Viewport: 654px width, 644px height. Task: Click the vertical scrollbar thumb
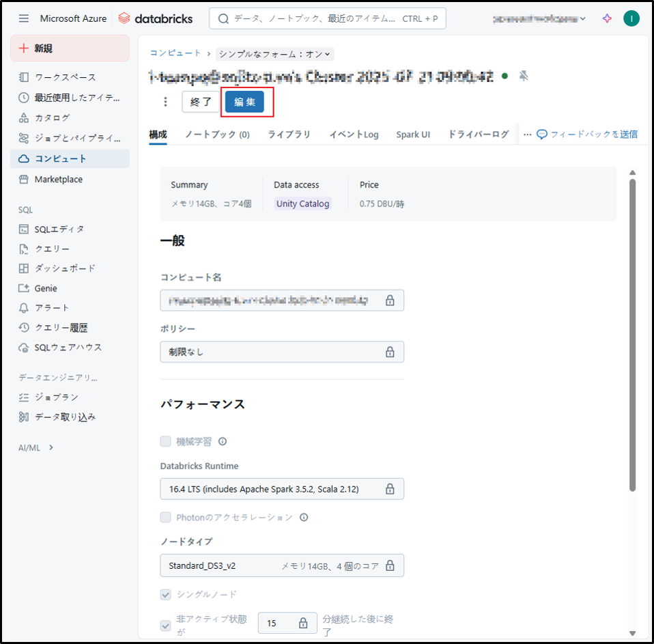click(x=632, y=335)
